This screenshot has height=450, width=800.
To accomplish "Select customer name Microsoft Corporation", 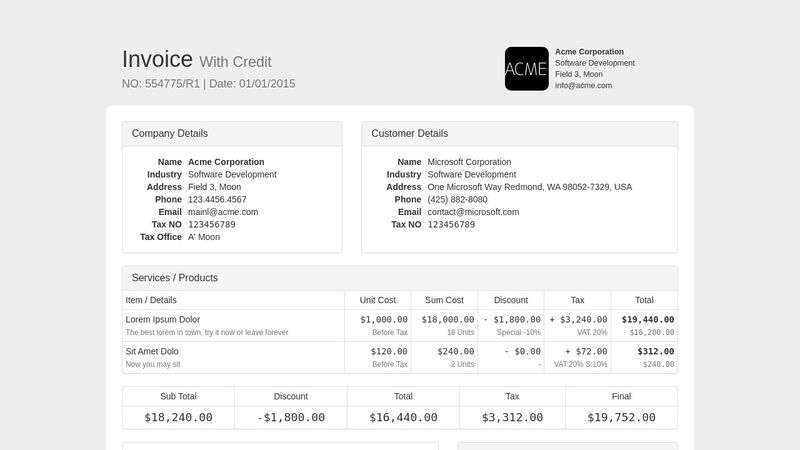I will point(469,162).
